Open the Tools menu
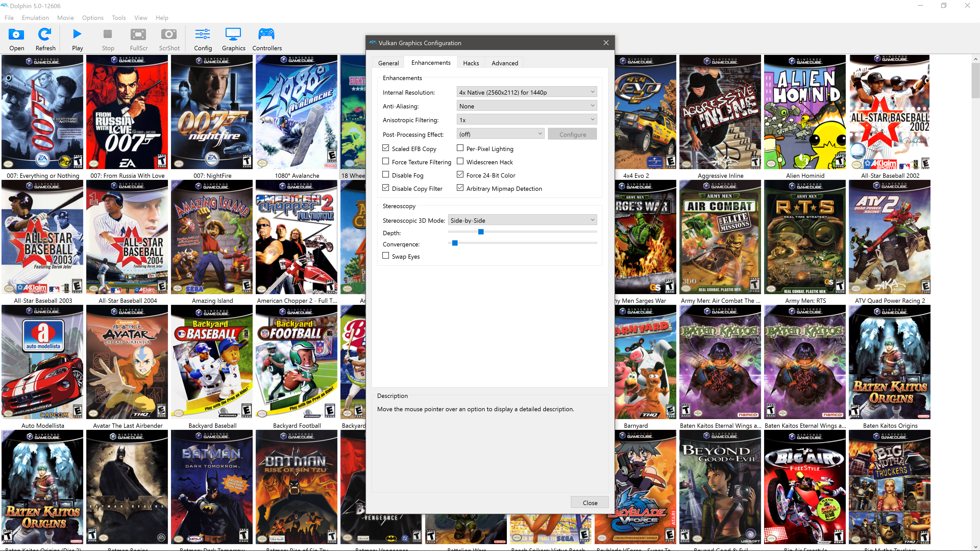Viewport: 980px width, 551px height. 119,18
